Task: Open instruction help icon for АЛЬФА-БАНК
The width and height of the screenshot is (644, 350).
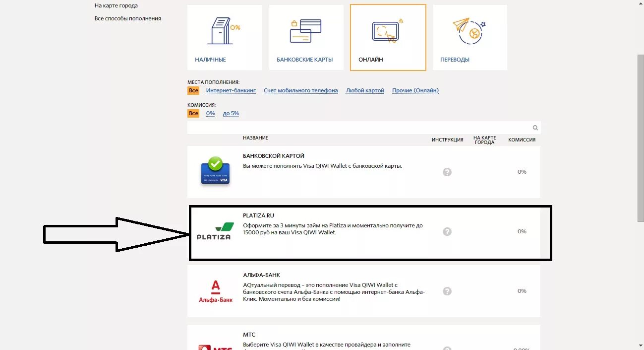Action: 447,291
